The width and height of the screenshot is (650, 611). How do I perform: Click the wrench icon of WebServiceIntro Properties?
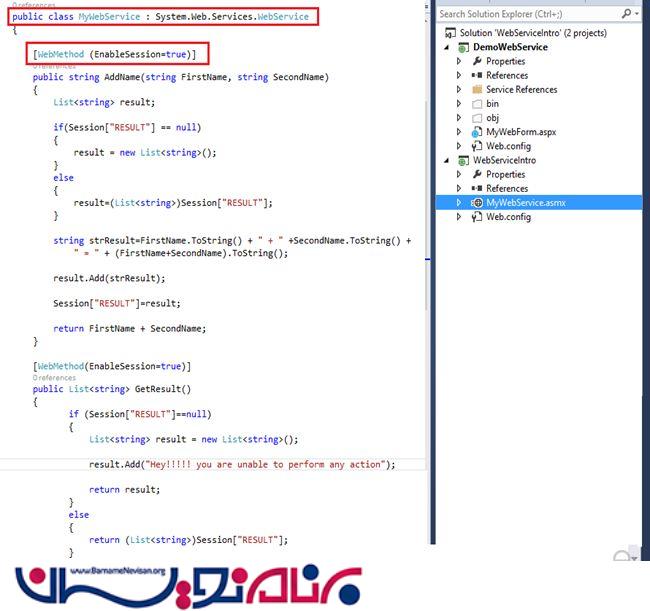(477, 174)
